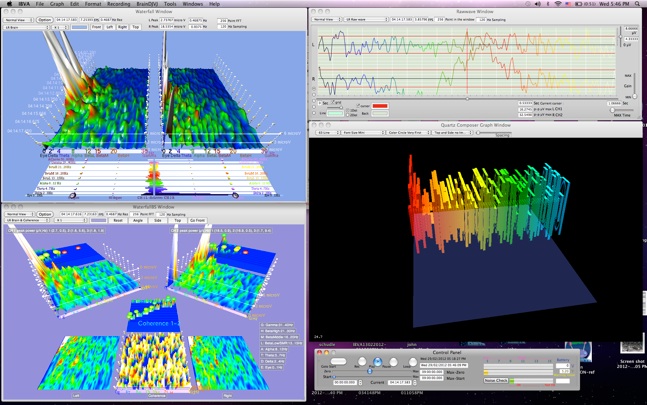Open the LR Raw wave dropdown
647x405 pixels.
pyautogui.click(x=366, y=19)
